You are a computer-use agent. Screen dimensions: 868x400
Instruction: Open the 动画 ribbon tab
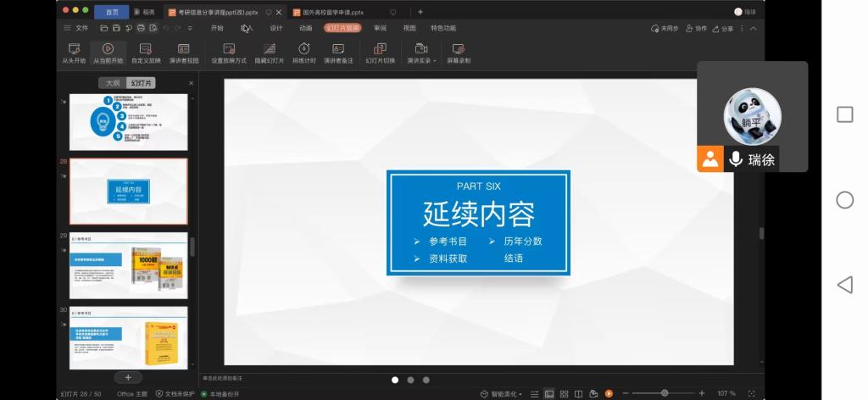point(305,28)
